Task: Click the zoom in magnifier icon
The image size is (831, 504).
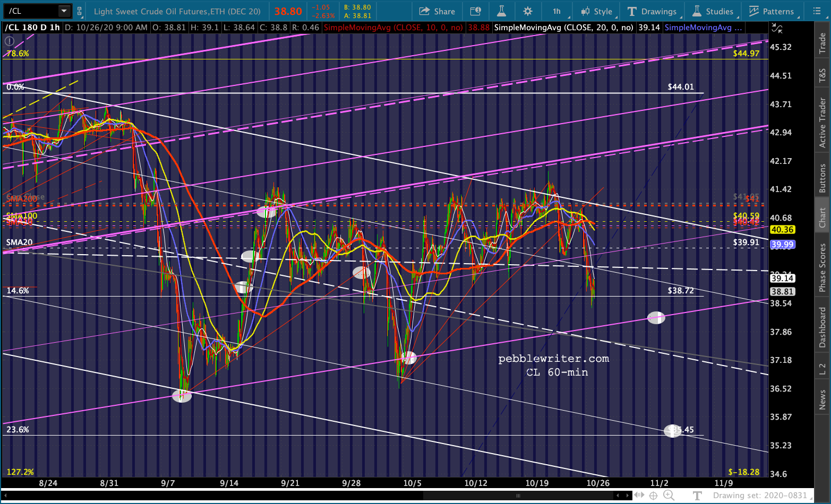Action: point(669,496)
